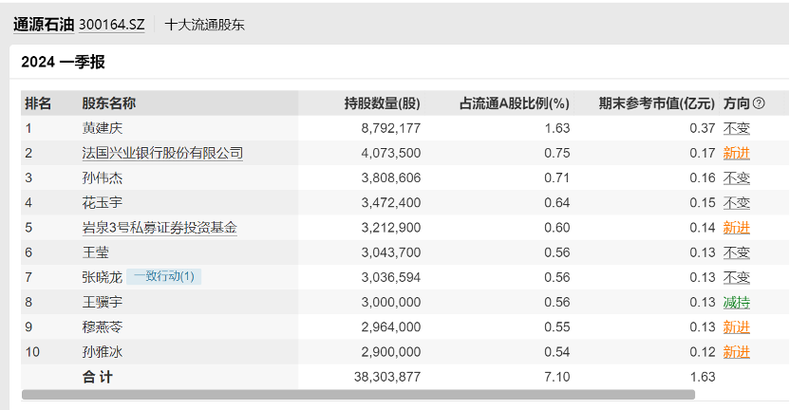790x410 pixels.
Task: Click ratio value 0.55 for 穆燕苓
Action: click(x=557, y=327)
